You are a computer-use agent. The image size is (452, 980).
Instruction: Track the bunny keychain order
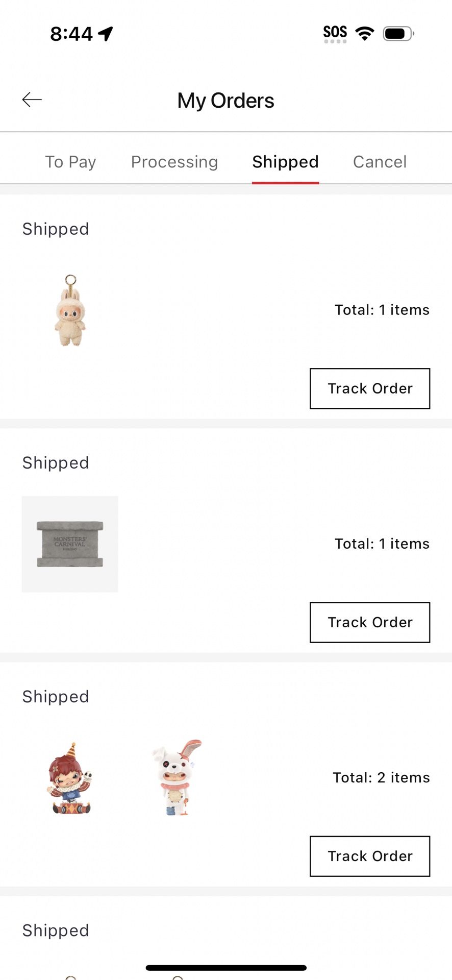point(370,388)
